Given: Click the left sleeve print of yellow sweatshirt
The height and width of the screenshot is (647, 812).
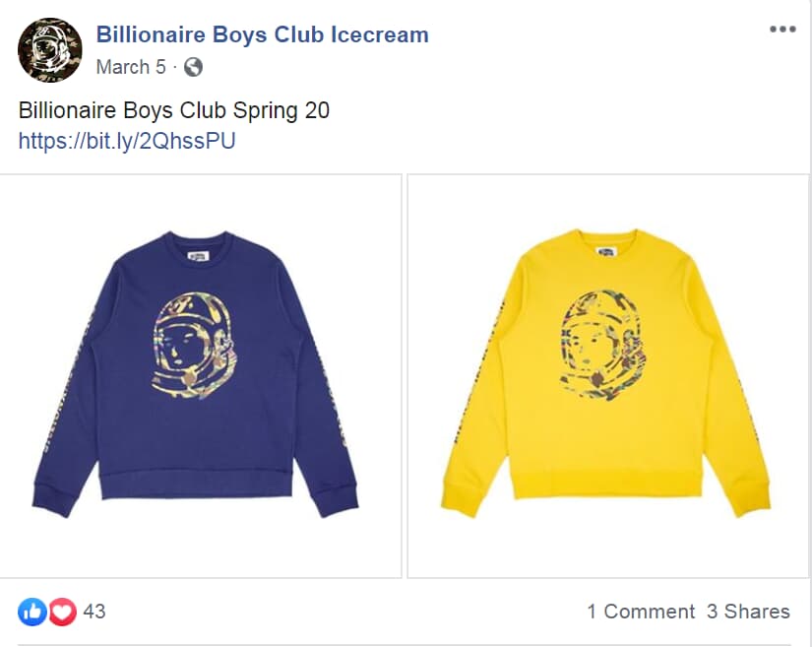Looking at the screenshot, I should [x=477, y=371].
